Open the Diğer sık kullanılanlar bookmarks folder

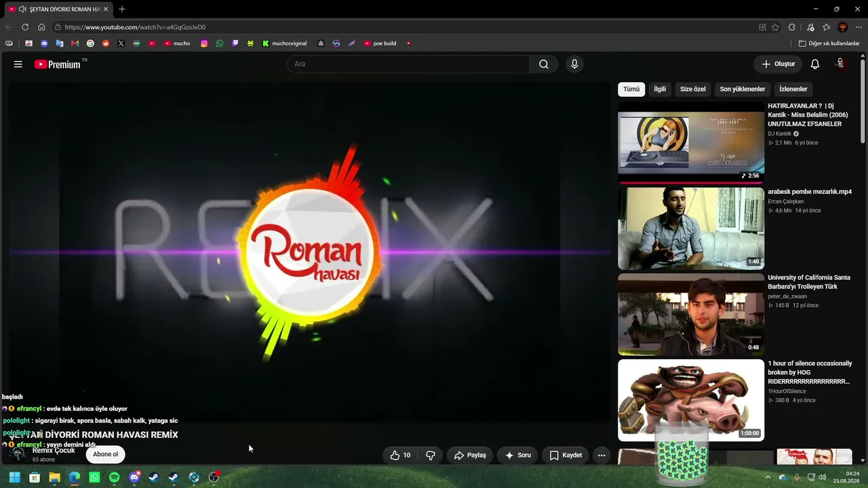[x=829, y=43]
